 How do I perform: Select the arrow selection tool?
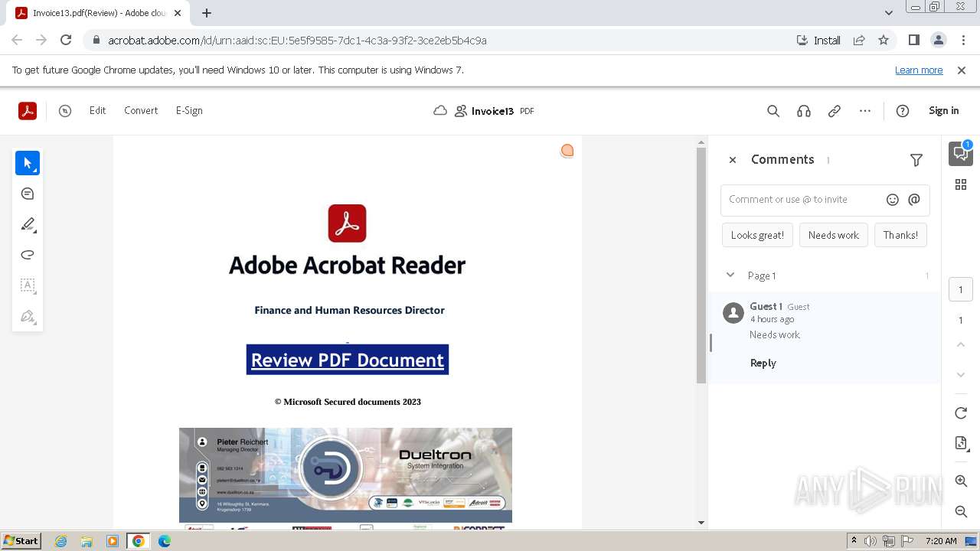(x=28, y=163)
